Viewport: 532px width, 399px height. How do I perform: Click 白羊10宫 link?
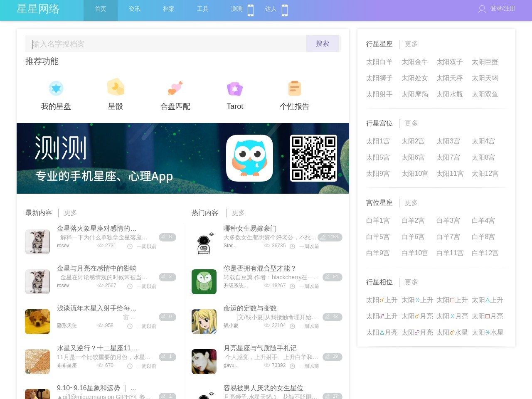pos(415,253)
